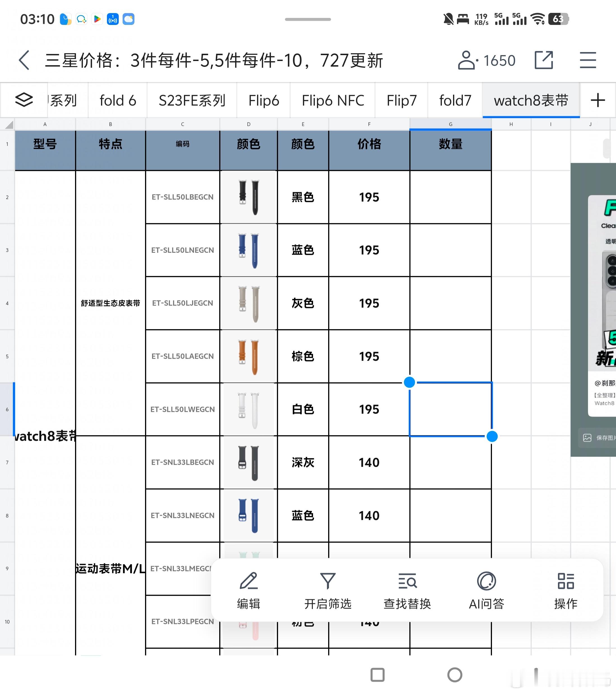Select the 舒适型生态皮表带 cell
Image resolution: width=616 pixels, height=694 pixels.
coord(110,303)
